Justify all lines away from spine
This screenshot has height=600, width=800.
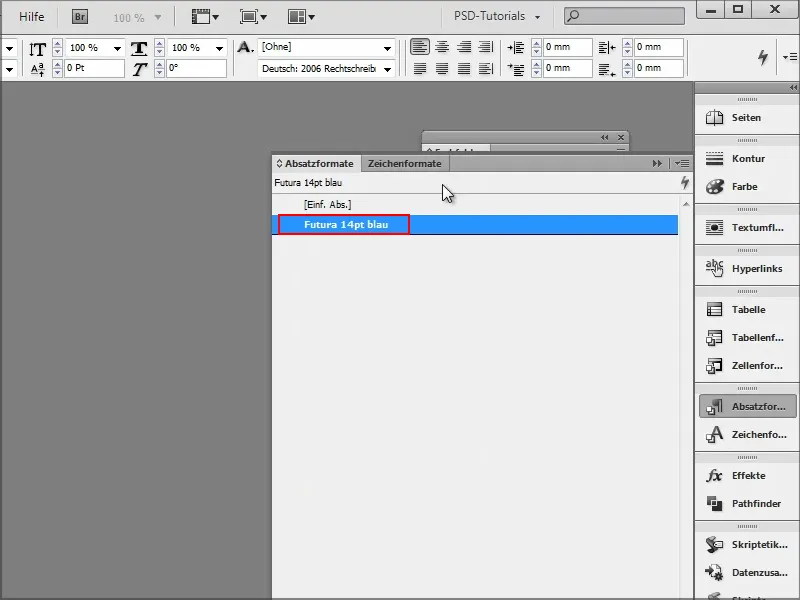coord(486,68)
